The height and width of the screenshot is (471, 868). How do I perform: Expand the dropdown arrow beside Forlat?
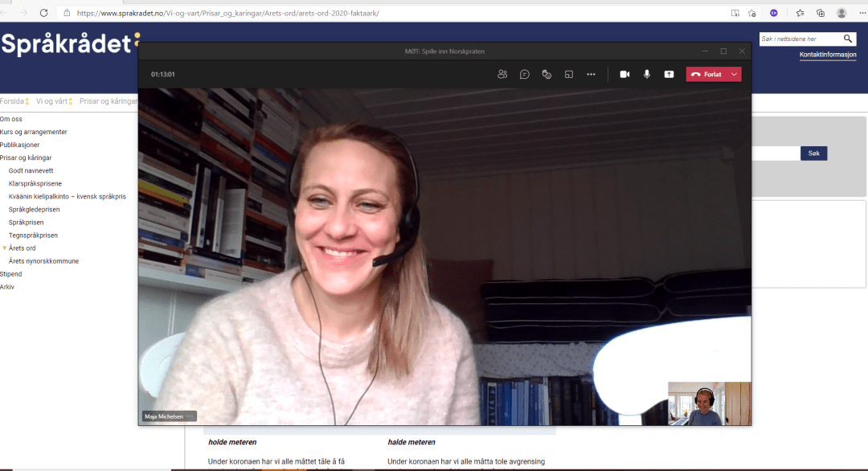click(x=733, y=74)
